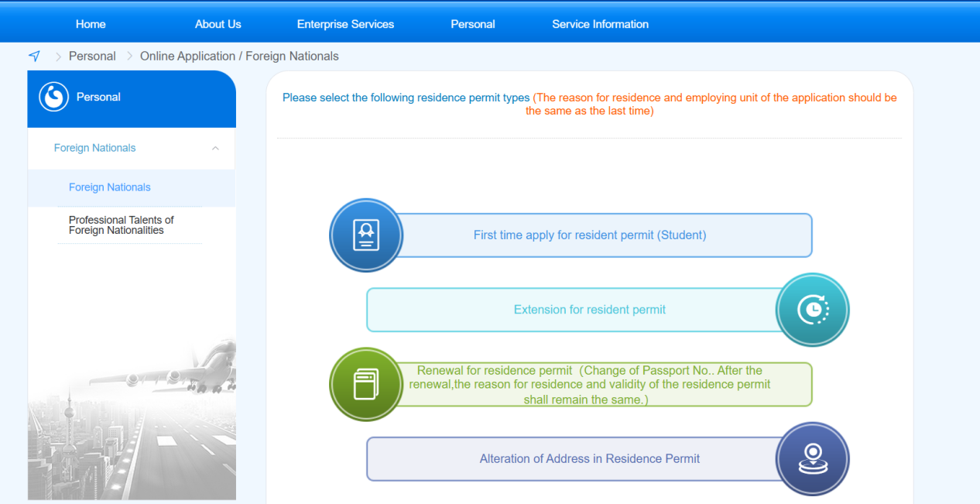This screenshot has width=980, height=504.
Task: Click the address location pin icon
Action: coord(813,458)
